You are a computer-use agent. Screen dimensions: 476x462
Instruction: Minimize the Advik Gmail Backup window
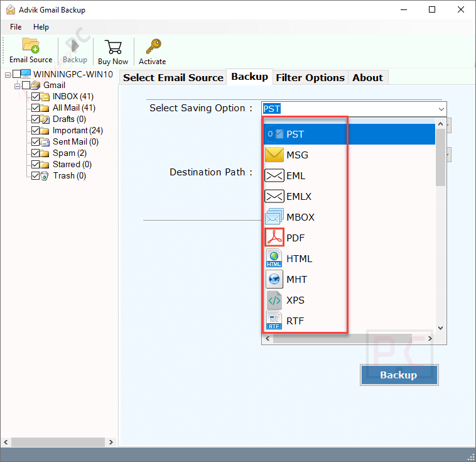pos(403,9)
